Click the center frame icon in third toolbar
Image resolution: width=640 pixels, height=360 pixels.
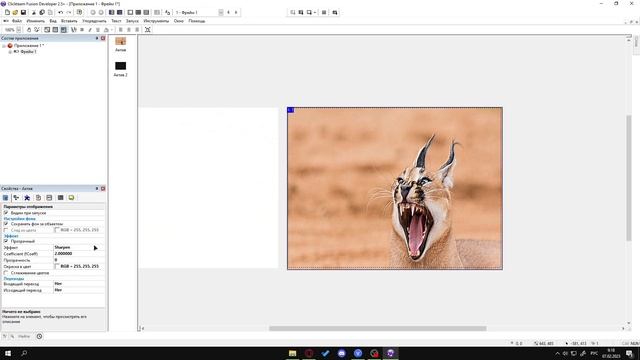pos(147,30)
